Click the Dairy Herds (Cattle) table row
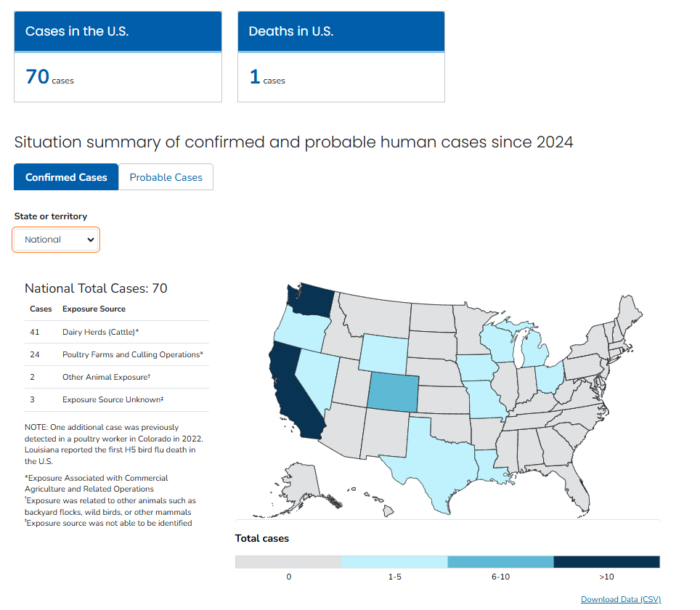The width and height of the screenshot is (700, 610). point(116,332)
